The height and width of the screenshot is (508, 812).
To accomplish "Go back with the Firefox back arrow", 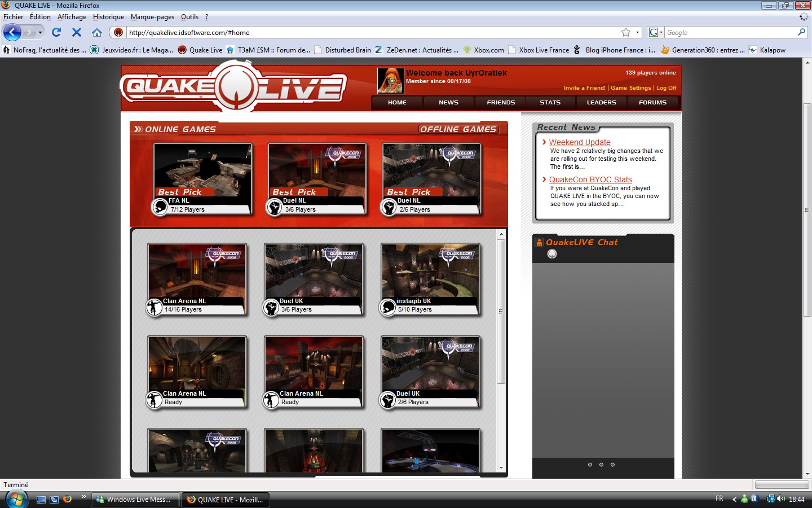I will point(12,32).
